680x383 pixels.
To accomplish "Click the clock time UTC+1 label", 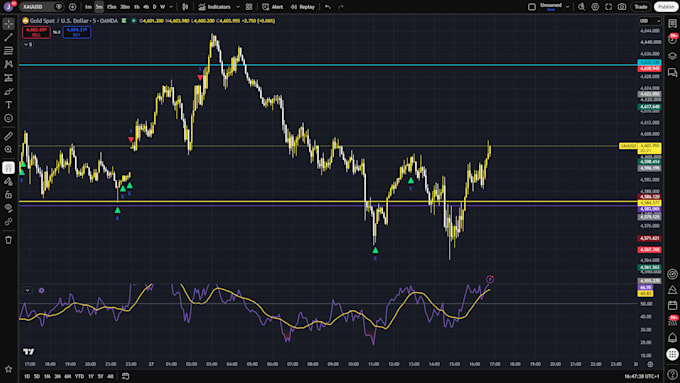I will 641,376.
